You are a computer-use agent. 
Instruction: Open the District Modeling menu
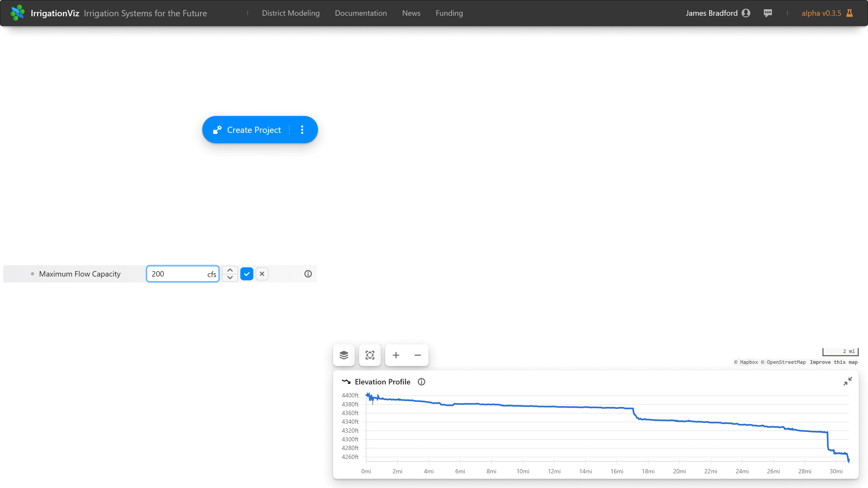(291, 13)
